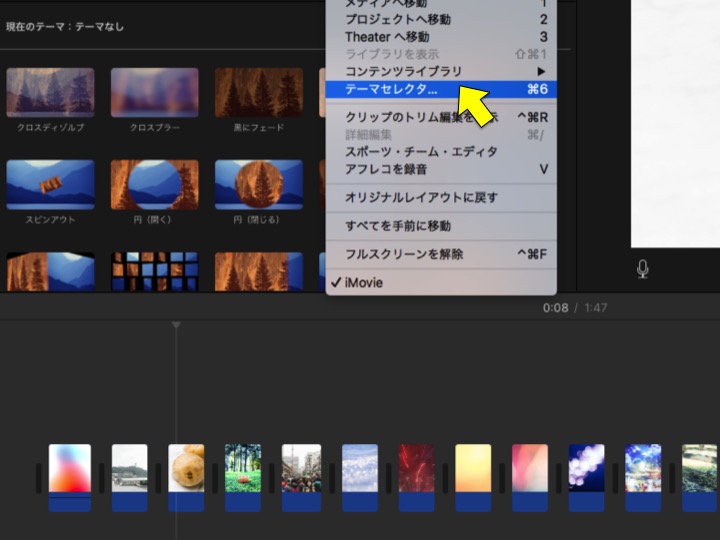
Task: Select the クロスブラー transition thumbnail
Action: coord(155,92)
